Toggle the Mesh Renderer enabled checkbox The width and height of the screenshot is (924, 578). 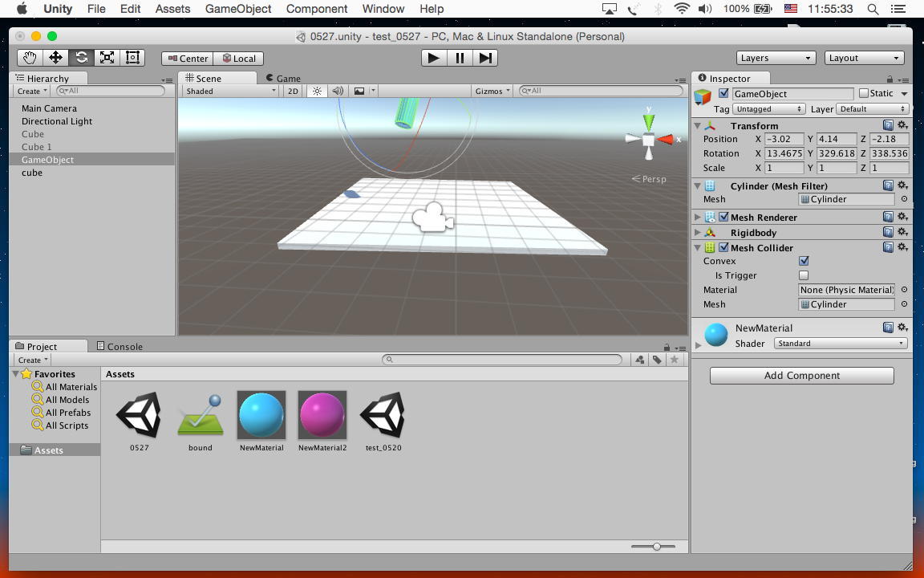click(723, 217)
